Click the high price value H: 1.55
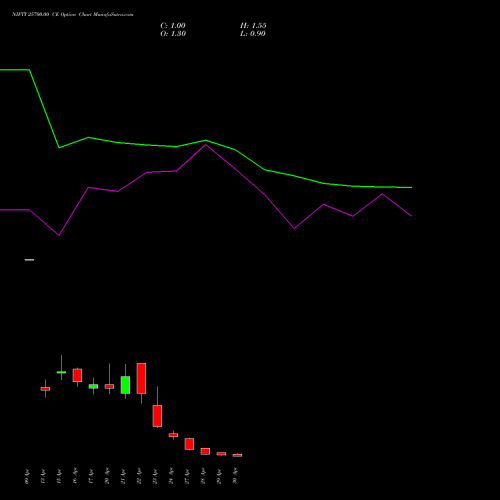 coord(253,26)
